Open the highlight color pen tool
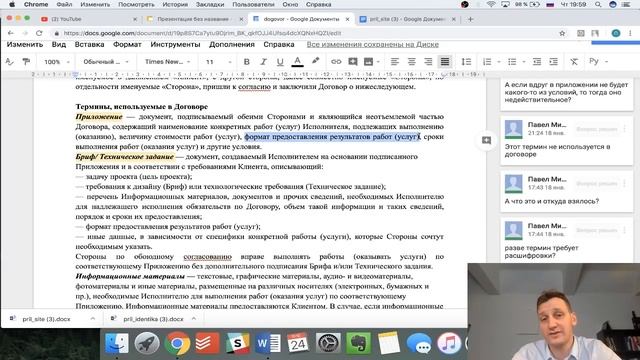 [315, 61]
